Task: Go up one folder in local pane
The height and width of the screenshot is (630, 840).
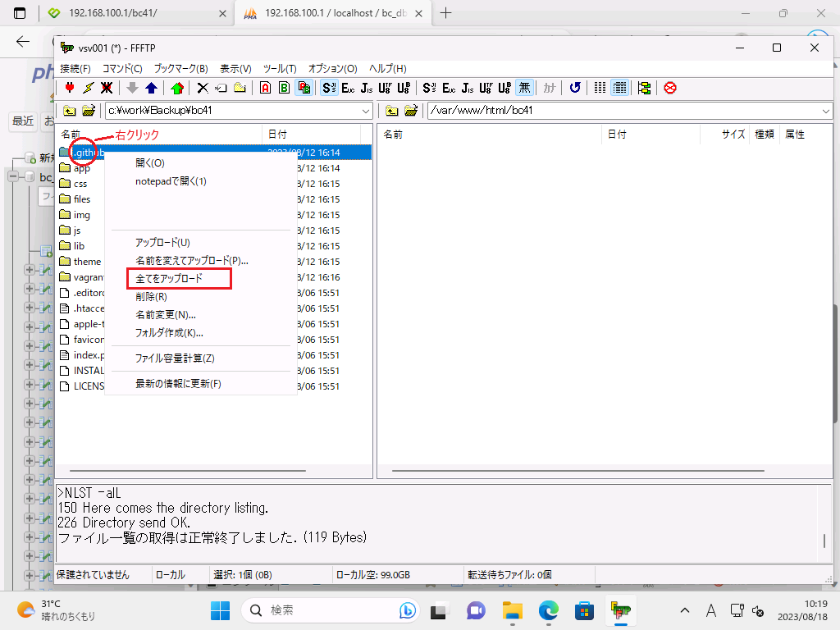Action: pos(70,111)
